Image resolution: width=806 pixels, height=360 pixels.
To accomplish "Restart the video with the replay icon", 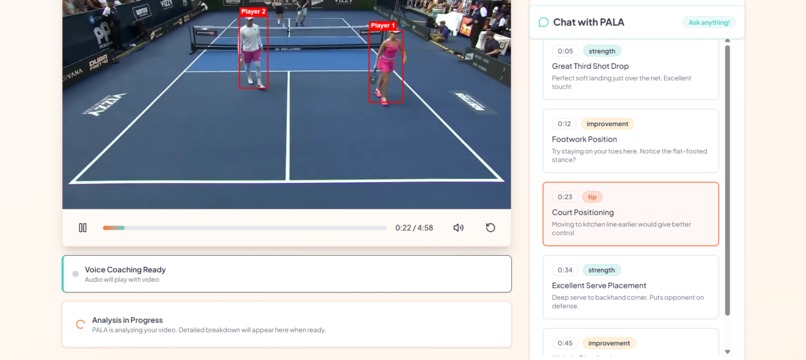I will coord(490,228).
